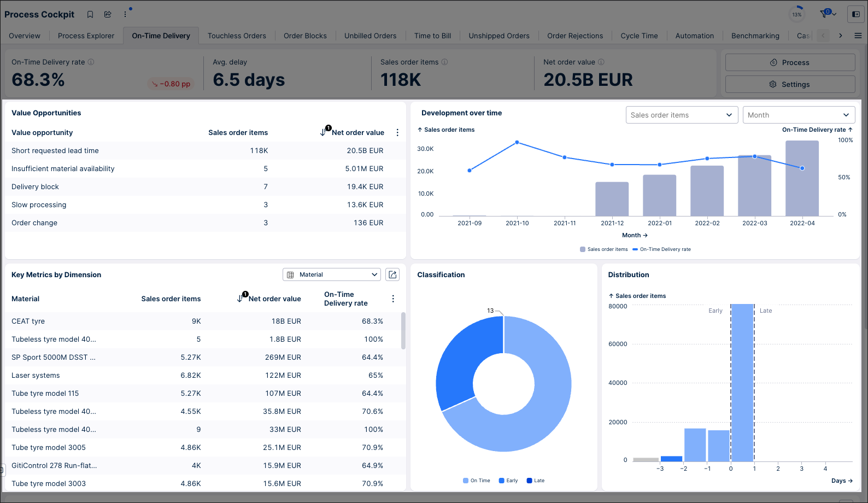Image resolution: width=868 pixels, height=503 pixels.
Task: Open the Cycle Time tab
Action: tap(639, 36)
